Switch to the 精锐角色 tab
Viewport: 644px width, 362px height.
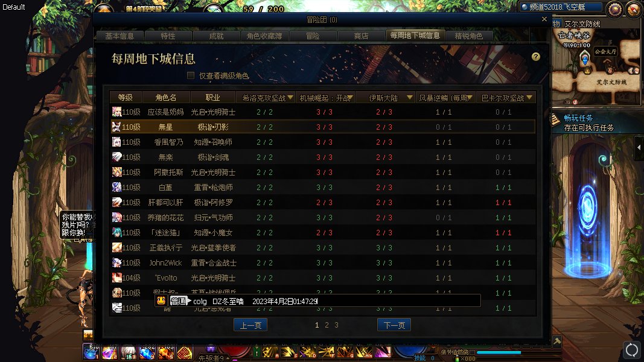468,36
